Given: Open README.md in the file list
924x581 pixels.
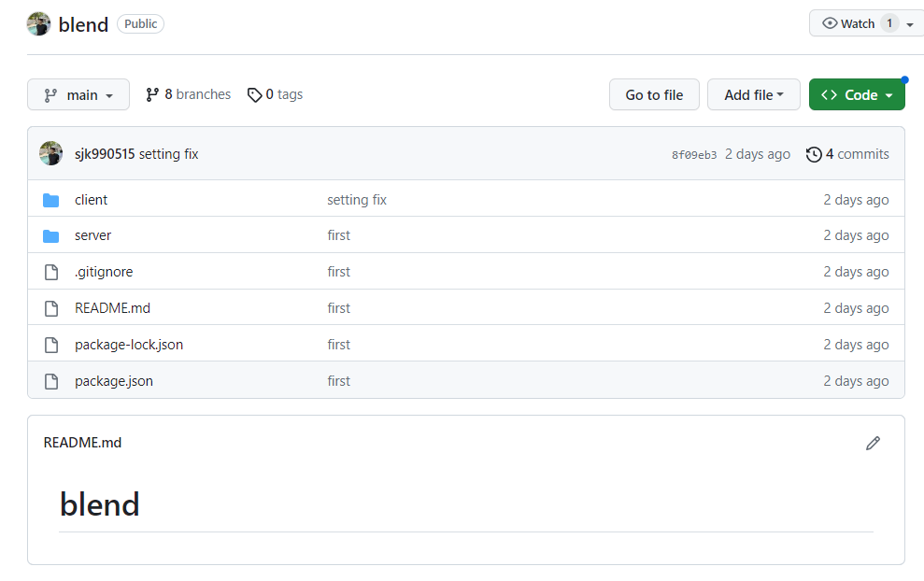Looking at the screenshot, I should click(112, 308).
